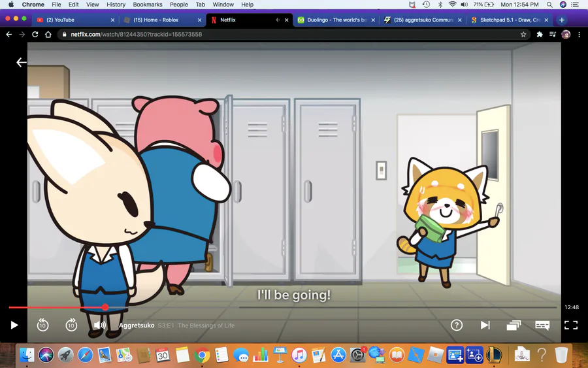The height and width of the screenshot is (368, 588).
Task: Open the History menu
Action: coord(116,5)
